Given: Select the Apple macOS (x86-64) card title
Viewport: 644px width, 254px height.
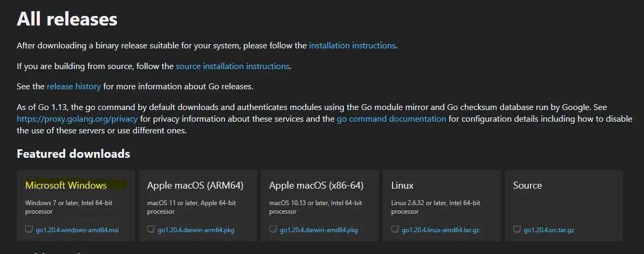Looking at the screenshot, I should point(316,185).
